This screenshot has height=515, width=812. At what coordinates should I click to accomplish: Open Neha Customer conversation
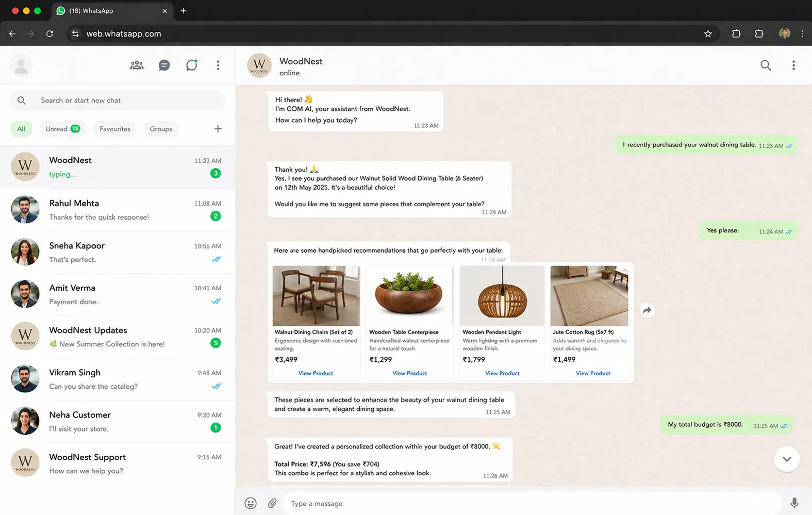(x=118, y=421)
